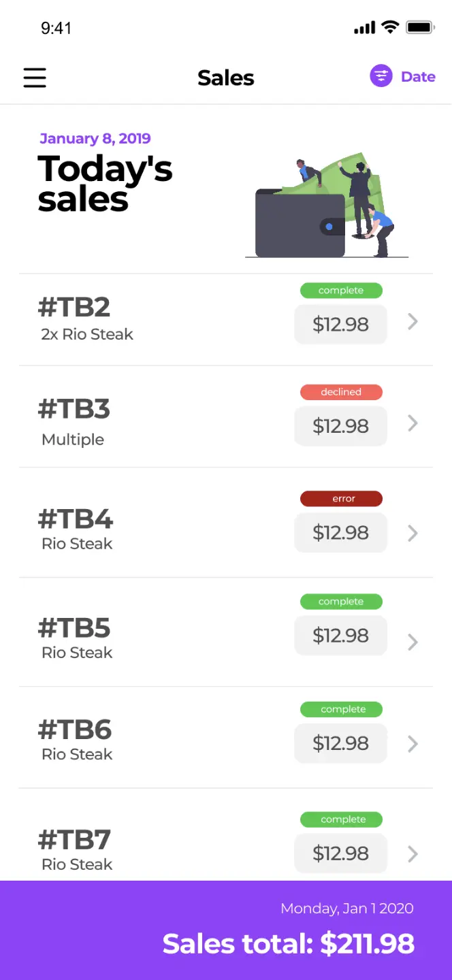Screen dimensions: 452x980
Task: Tap the battery indicator icon
Action: [x=420, y=27]
